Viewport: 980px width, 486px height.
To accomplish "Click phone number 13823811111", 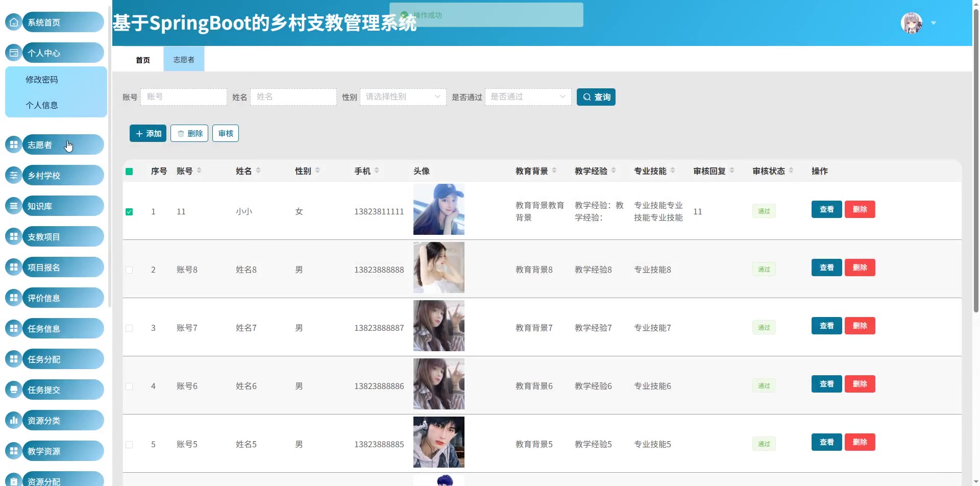I will [x=379, y=211].
